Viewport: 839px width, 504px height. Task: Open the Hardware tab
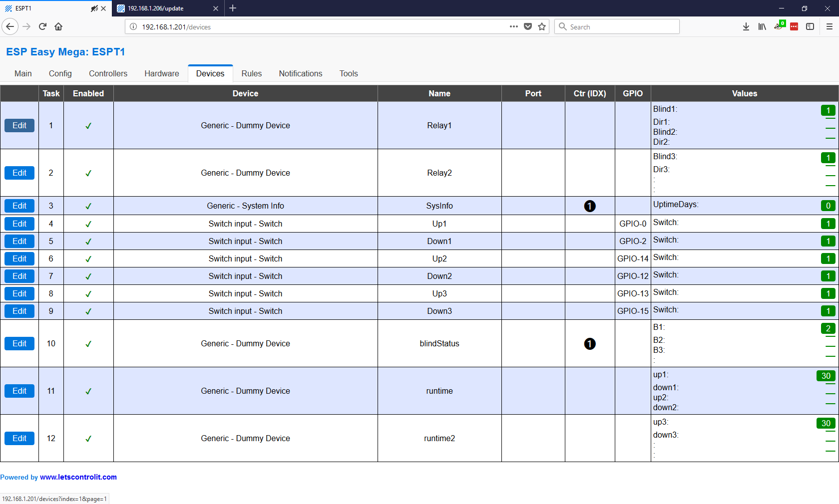[x=162, y=73]
